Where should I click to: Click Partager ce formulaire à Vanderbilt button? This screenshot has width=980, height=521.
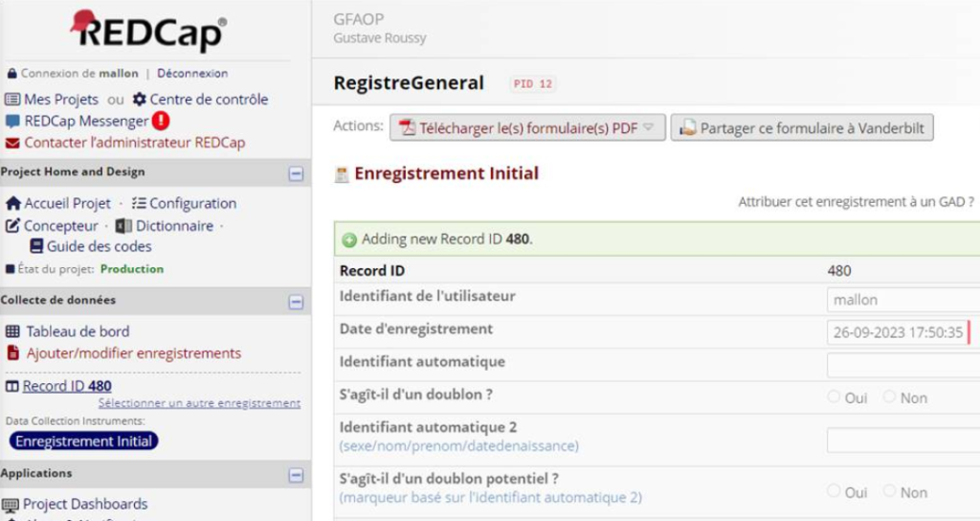(802, 127)
